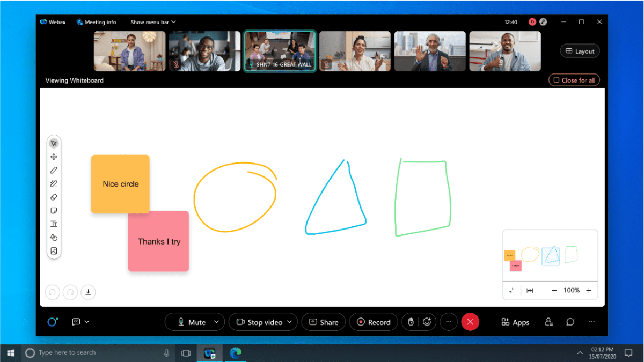
Task: Select the Pen drawing tool
Action: tap(54, 171)
